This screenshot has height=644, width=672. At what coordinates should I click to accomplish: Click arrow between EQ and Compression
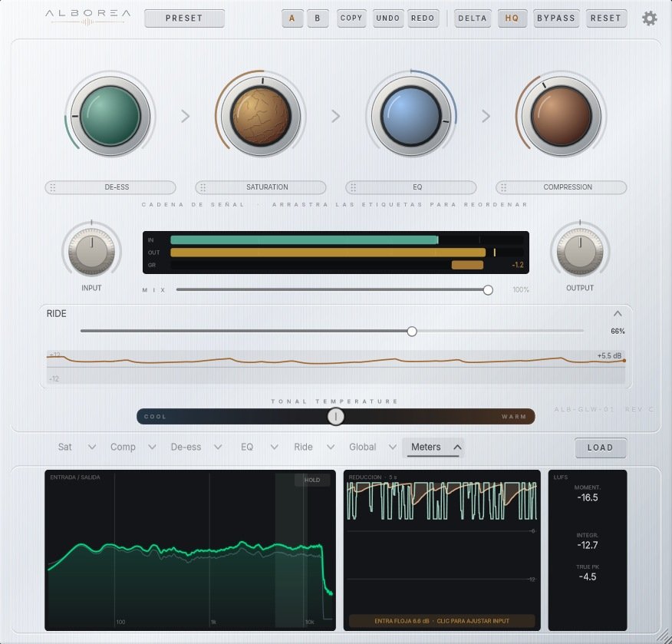pyautogui.click(x=486, y=116)
